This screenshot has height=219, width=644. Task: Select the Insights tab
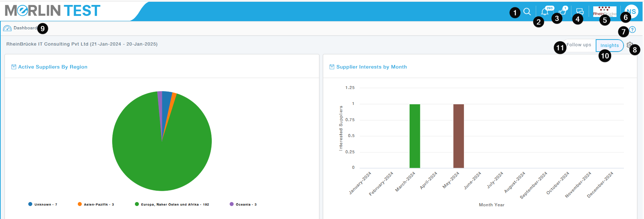pyautogui.click(x=609, y=46)
